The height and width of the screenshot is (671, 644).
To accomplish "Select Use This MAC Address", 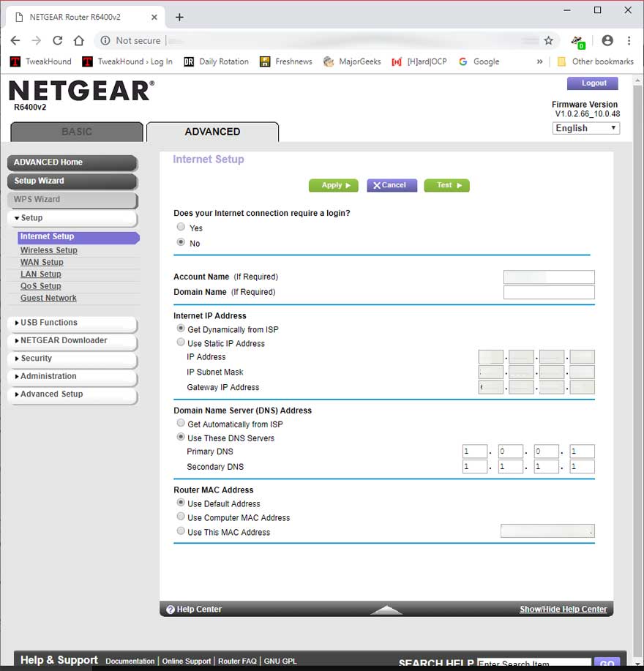I will 181,531.
